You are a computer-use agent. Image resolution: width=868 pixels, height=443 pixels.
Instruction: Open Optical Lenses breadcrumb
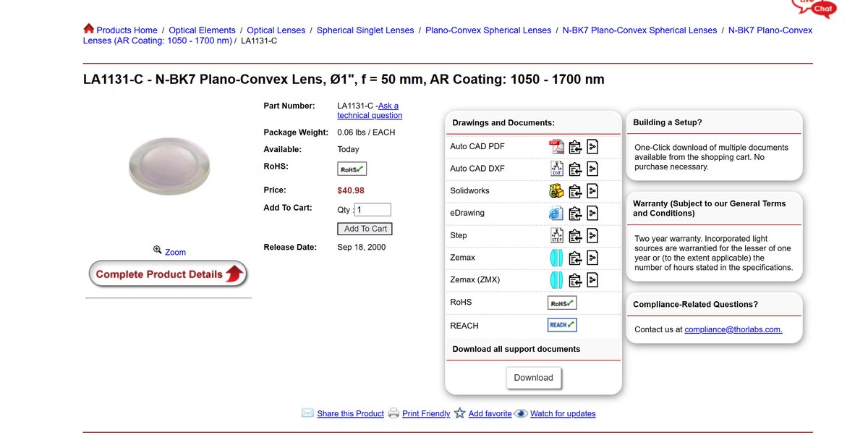[276, 30]
